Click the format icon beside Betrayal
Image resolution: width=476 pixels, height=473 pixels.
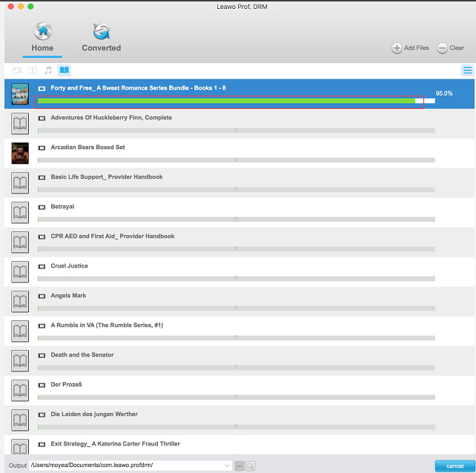(x=42, y=208)
